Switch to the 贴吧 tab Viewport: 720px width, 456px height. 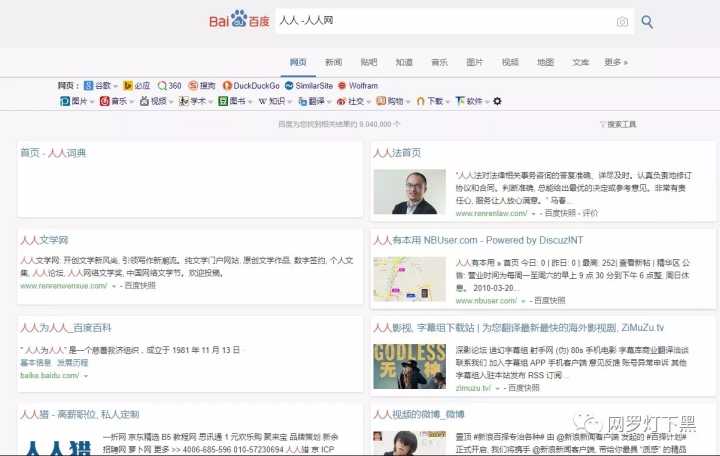pyautogui.click(x=369, y=62)
